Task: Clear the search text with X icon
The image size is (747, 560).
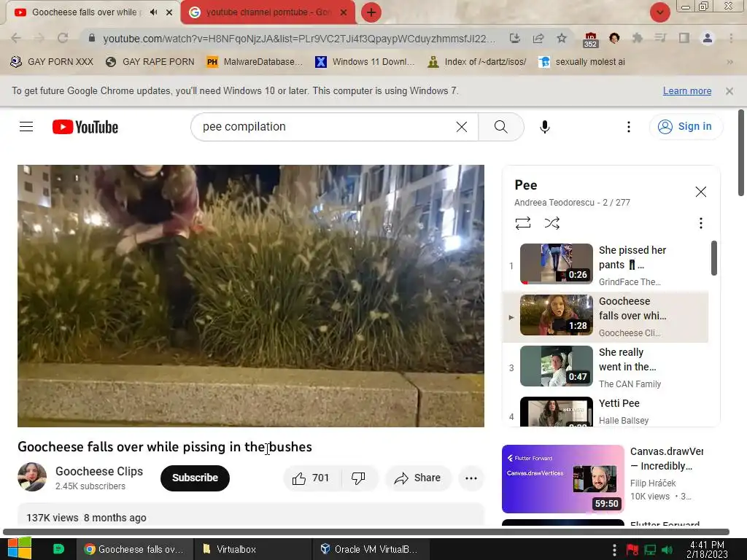Action: (461, 127)
